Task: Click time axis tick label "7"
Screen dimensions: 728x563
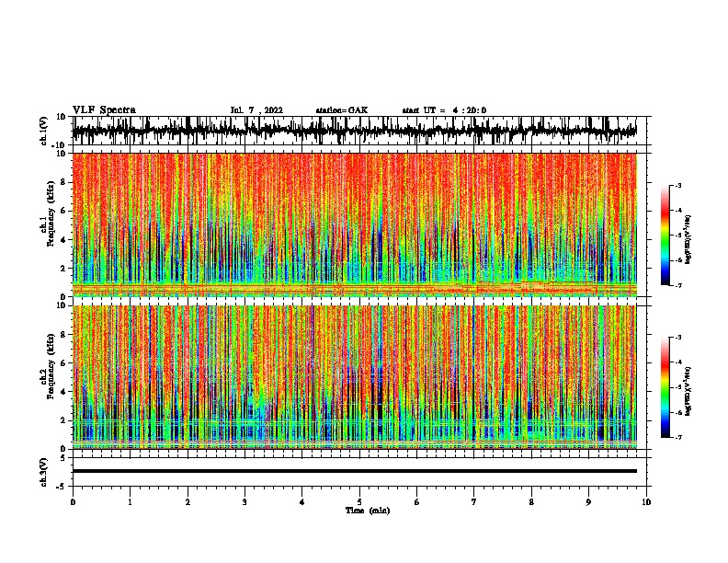Action: click(x=474, y=501)
